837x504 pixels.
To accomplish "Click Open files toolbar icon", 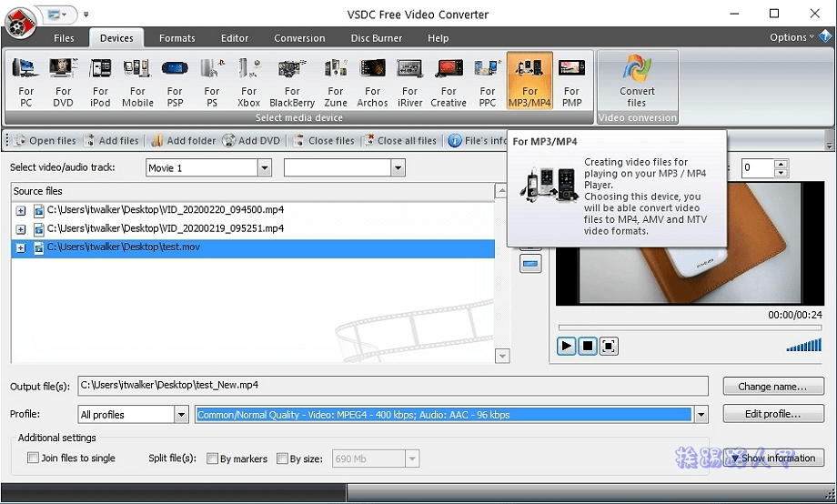I will pyautogui.click(x=45, y=140).
